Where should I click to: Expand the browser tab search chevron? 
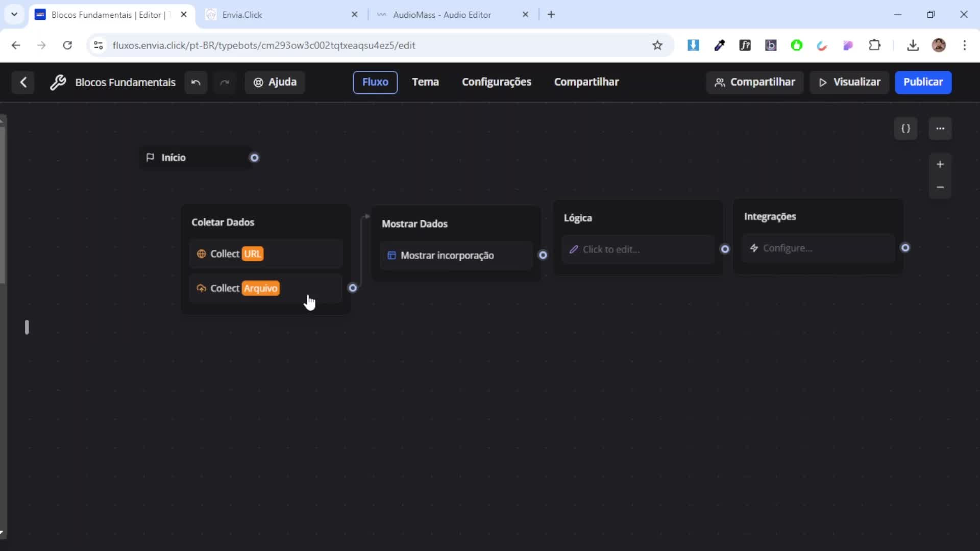(x=14, y=14)
